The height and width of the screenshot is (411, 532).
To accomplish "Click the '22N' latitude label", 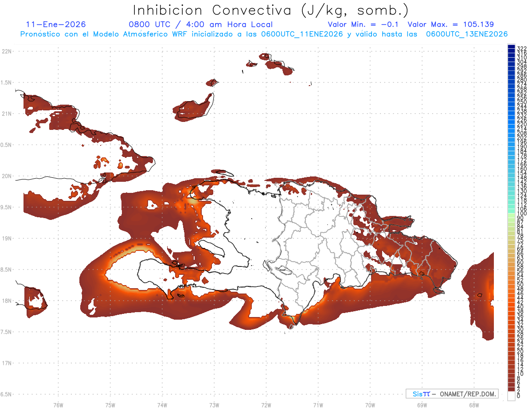I will [7, 51].
